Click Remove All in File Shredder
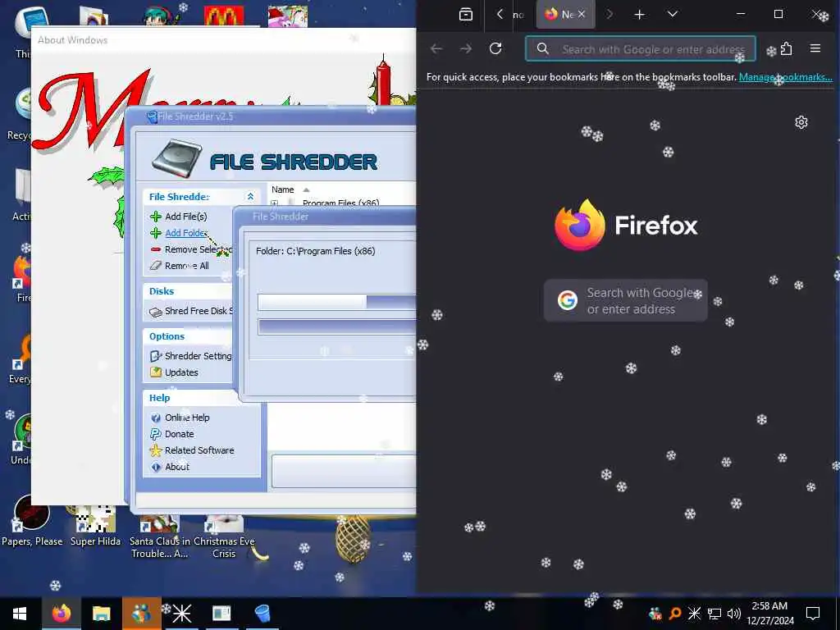Screen dimensions: 840x630 pyautogui.click(x=186, y=266)
